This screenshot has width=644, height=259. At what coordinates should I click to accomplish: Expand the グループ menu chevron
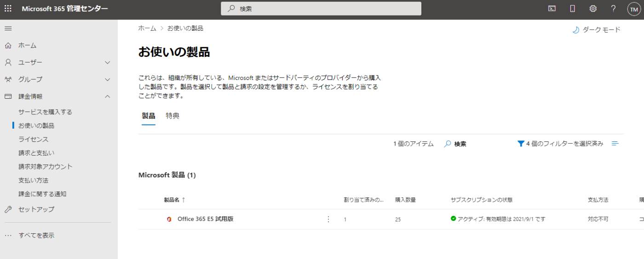108,79
